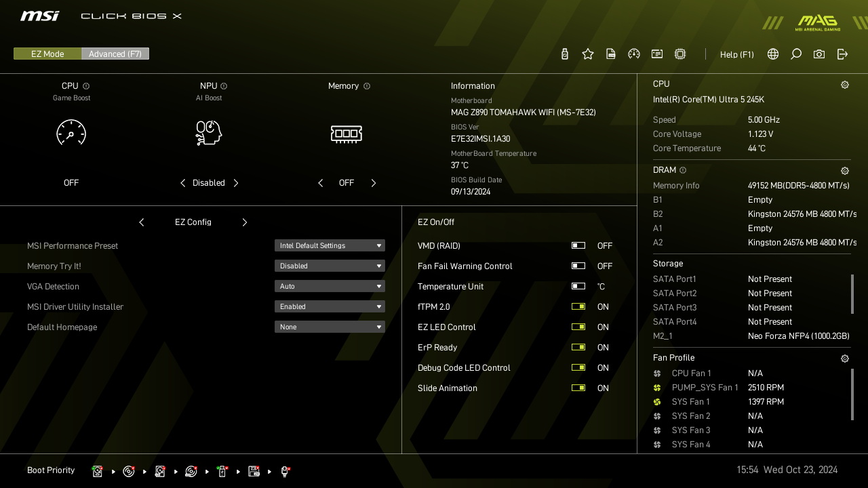Viewport: 868px width, 488px height.
Task: Click the date and time display
Action: [x=787, y=470]
